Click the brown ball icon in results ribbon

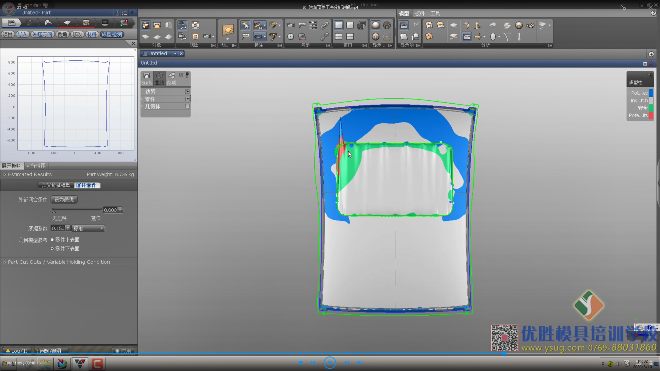pos(519,25)
